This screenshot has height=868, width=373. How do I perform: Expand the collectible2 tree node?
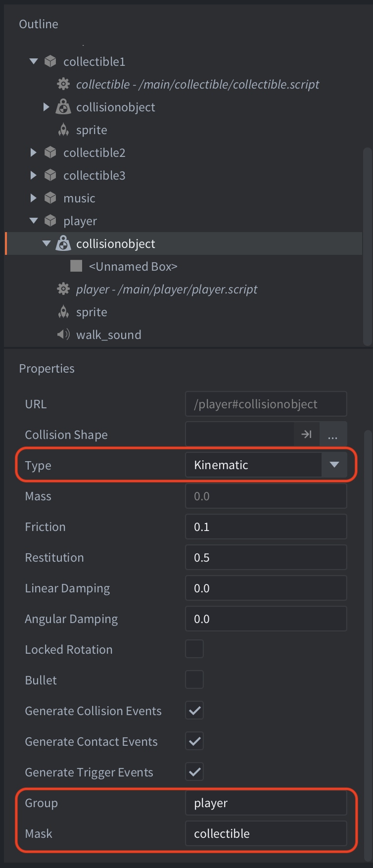[33, 152]
